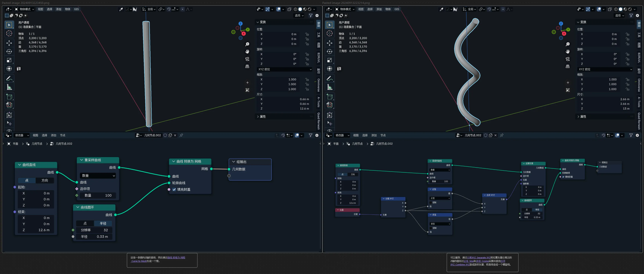Select the Measure tool in right viewport
This screenshot has width=644, height=274.
[330, 87]
